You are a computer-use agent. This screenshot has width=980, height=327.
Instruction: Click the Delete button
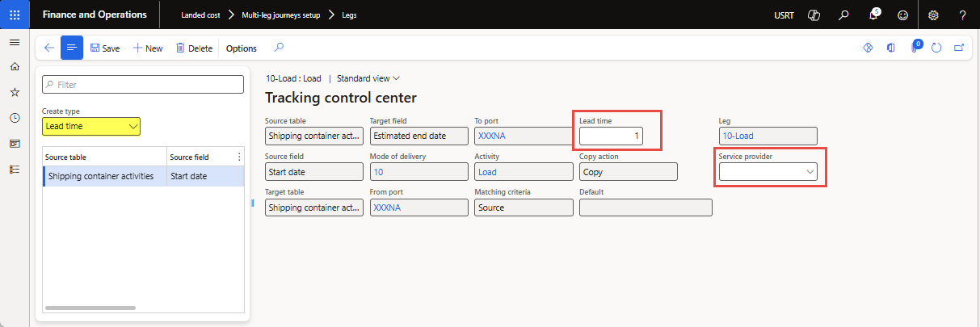(194, 48)
